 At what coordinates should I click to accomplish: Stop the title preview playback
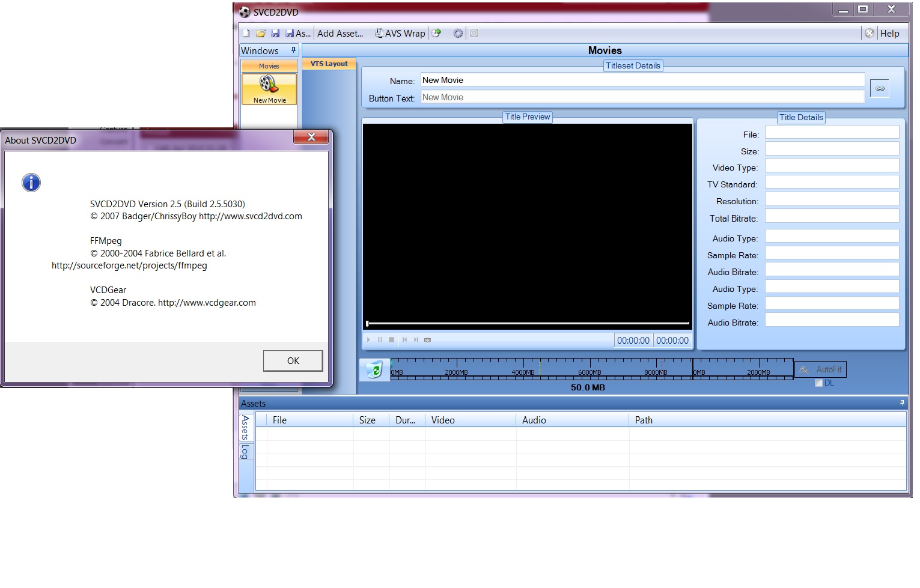392,340
